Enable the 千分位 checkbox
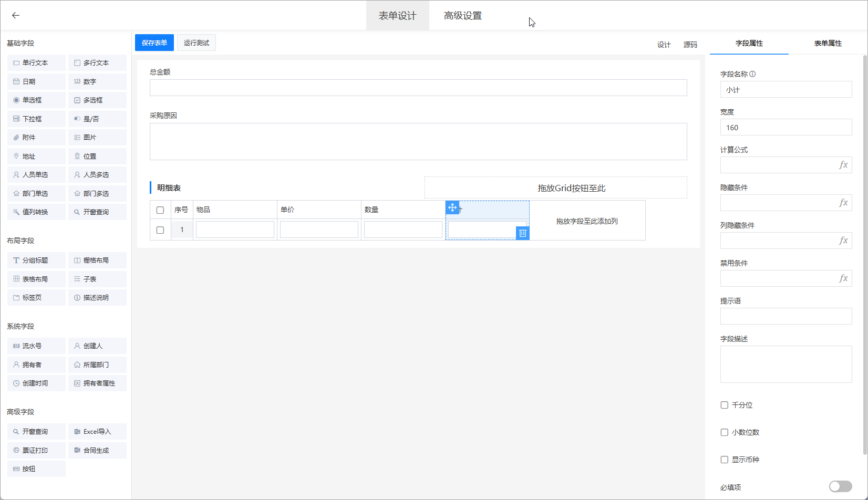 (725, 405)
